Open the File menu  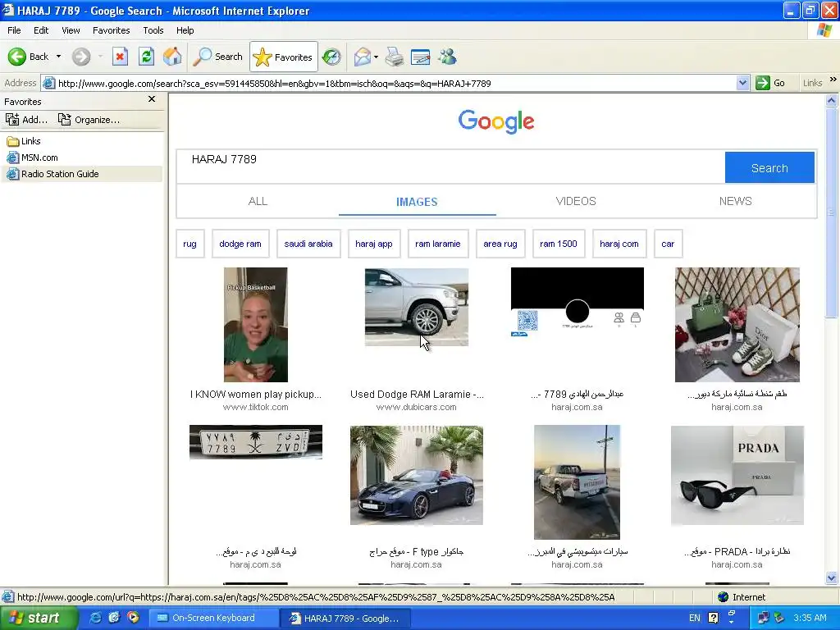pyautogui.click(x=14, y=30)
